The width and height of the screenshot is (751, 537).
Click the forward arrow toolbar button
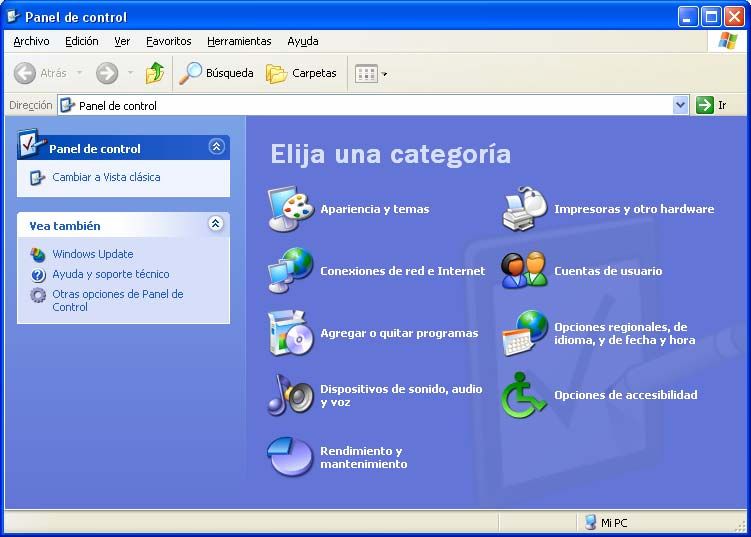[x=107, y=73]
